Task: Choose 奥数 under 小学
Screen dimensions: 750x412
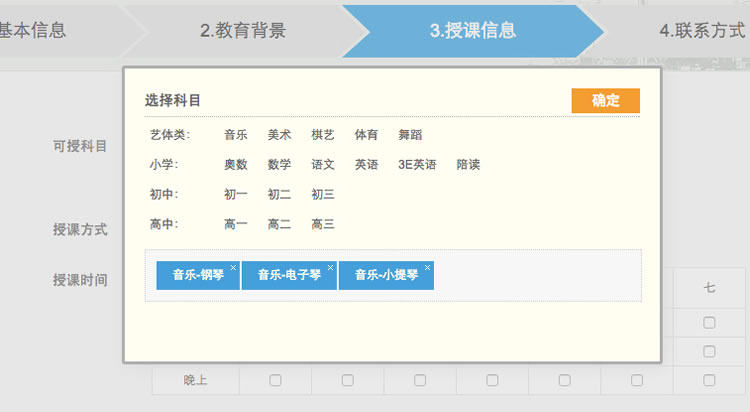Action: point(236,165)
